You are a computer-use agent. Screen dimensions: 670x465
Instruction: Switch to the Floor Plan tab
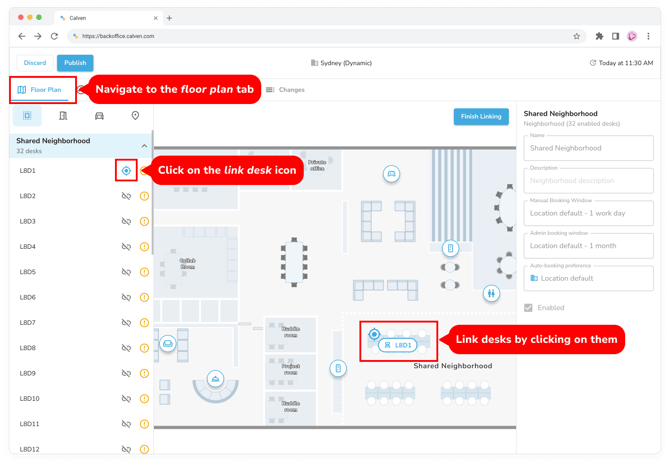tap(39, 90)
